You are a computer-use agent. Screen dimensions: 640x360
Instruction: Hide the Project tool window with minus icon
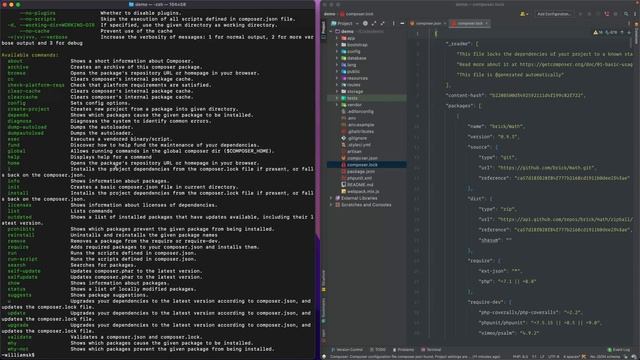click(402, 23)
